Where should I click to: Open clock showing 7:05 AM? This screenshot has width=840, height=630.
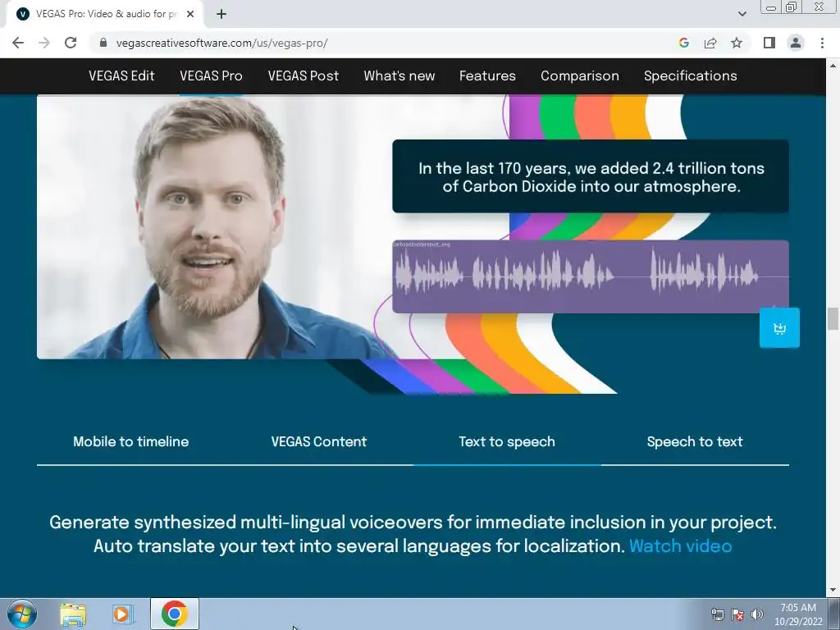(x=798, y=614)
